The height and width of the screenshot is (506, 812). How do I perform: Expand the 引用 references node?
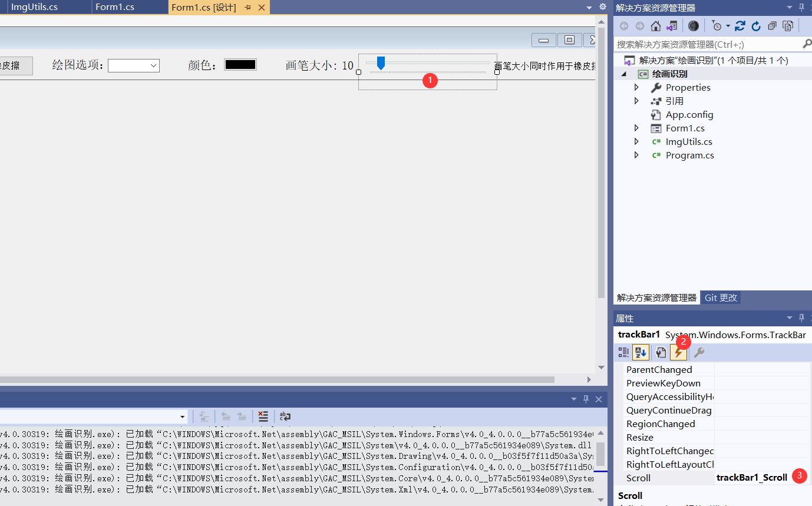pyautogui.click(x=636, y=101)
